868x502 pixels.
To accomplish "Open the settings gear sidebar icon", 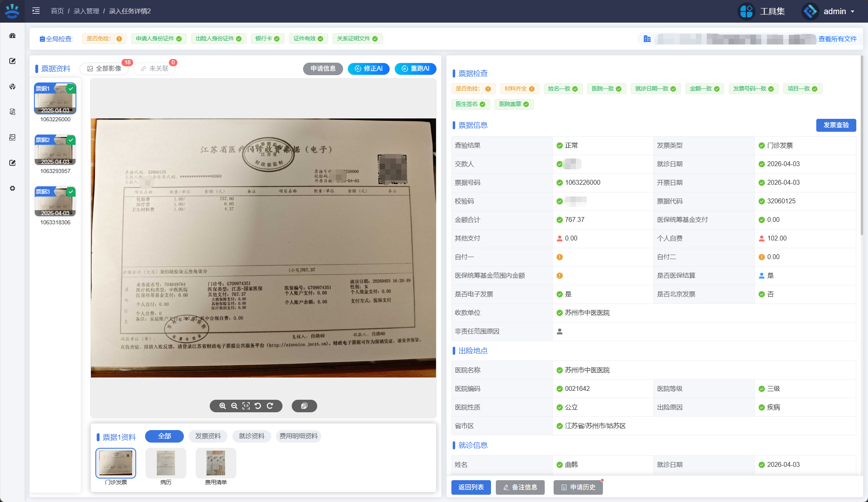I will [13, 188].
